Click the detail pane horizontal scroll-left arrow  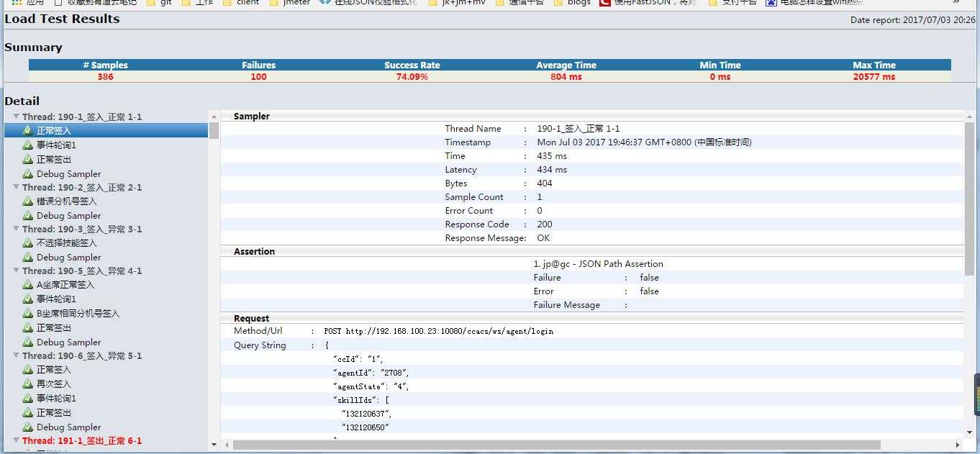[227, 445]
